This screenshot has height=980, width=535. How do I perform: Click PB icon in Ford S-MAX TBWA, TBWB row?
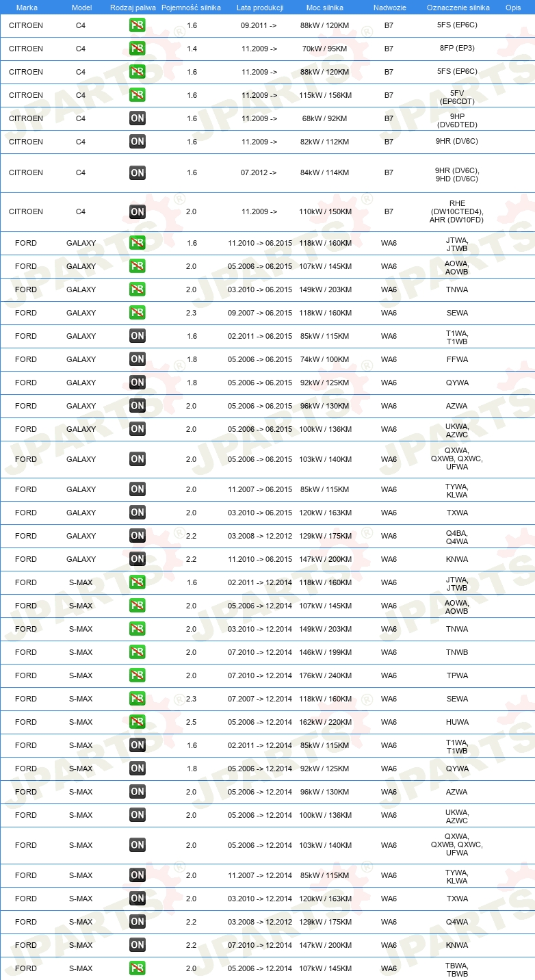click(x=138, y=968)
